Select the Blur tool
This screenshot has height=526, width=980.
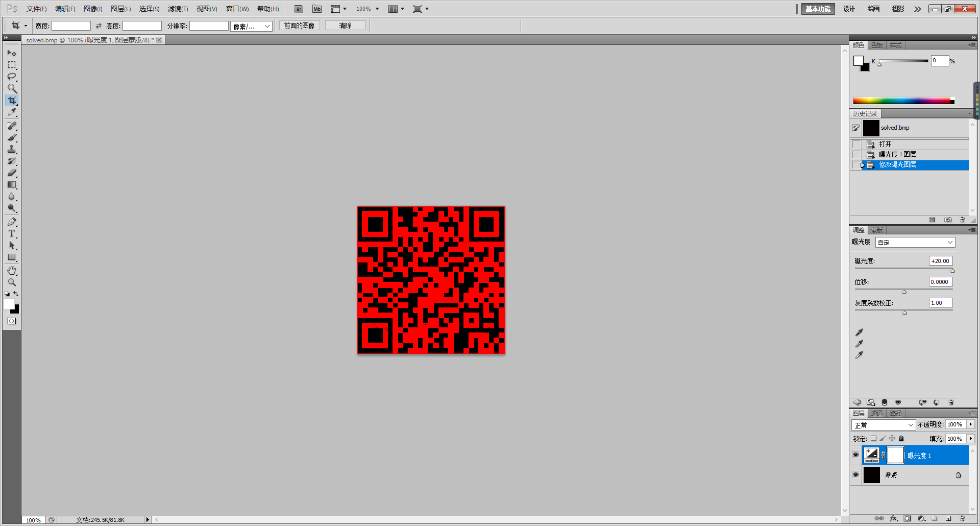[x=12, y=196]
